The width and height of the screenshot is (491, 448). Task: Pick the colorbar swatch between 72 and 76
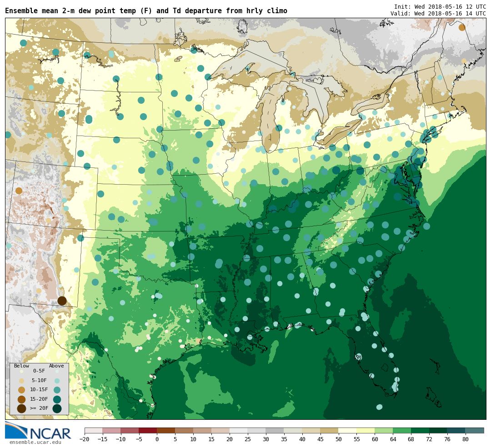pyautogui.click(x=439, y=430)
